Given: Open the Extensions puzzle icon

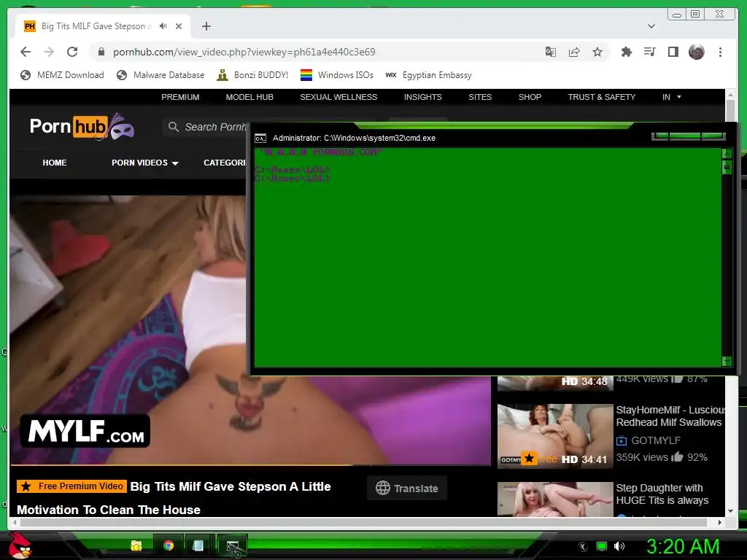Looking at the screenshot, I should point(627,52).
